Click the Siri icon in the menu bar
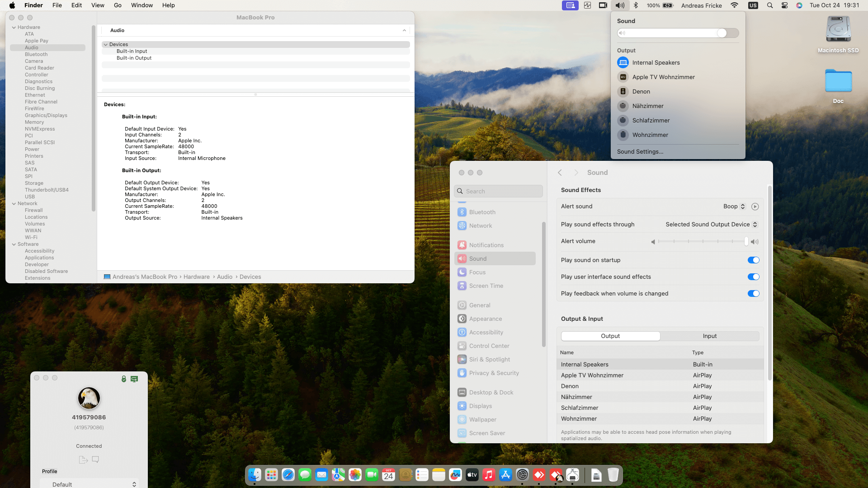 pos(799,5)
